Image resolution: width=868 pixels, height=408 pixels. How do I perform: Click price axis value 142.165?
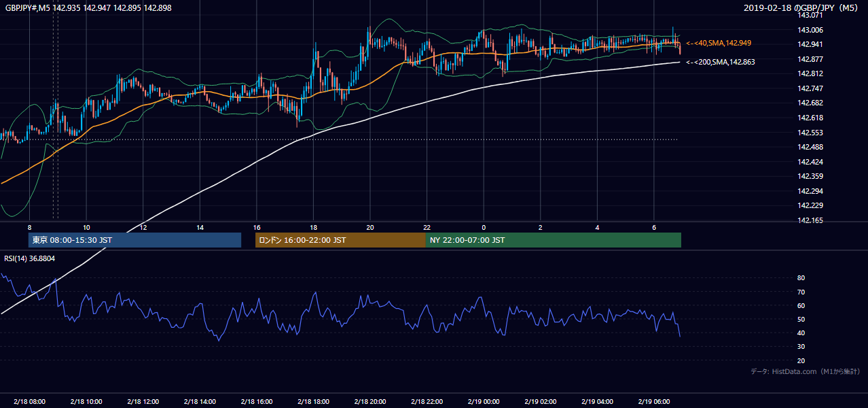click(810, 220)
